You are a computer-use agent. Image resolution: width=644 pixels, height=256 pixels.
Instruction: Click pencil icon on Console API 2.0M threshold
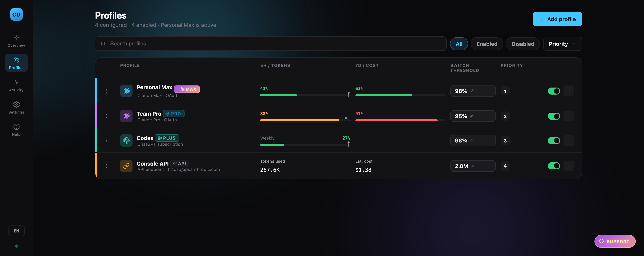(x=472, y=166)
